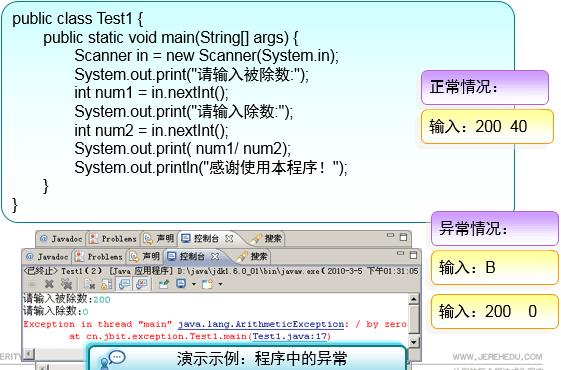Click the 'System.out.print( num1/ num2);' line
This screenshot has height=370, width=561.
(x=183, y=149)
